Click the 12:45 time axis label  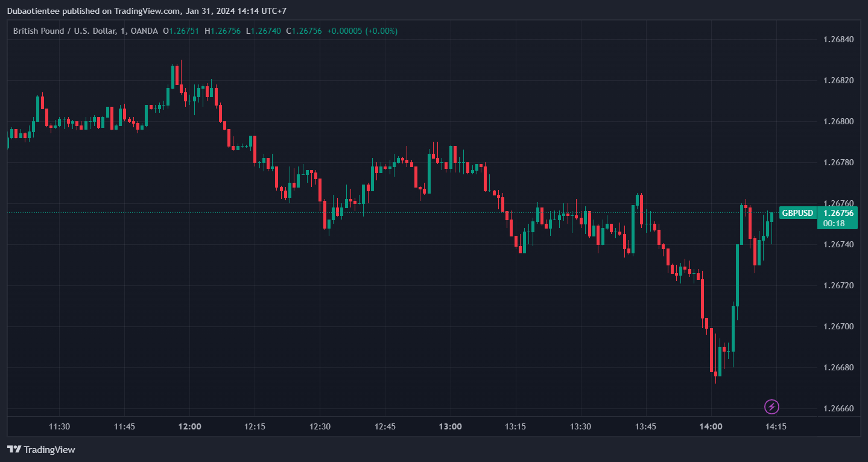click(385, 426)
